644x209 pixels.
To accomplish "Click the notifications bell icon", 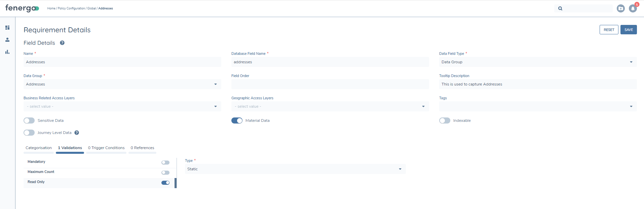I will 633,8.
